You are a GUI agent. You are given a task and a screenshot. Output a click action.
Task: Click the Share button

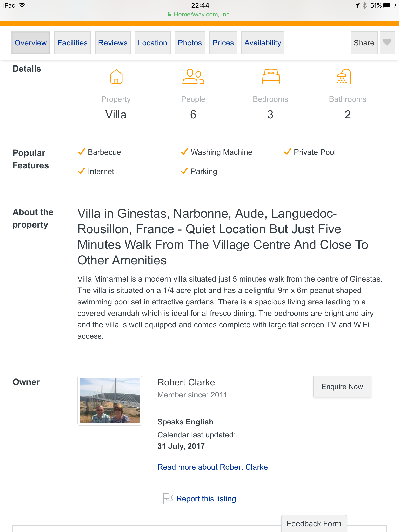364,43
